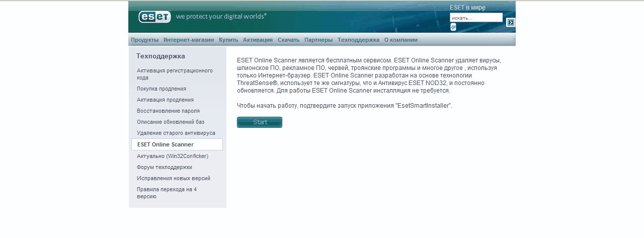Focus the "искать..." search field

coord(476,18)
